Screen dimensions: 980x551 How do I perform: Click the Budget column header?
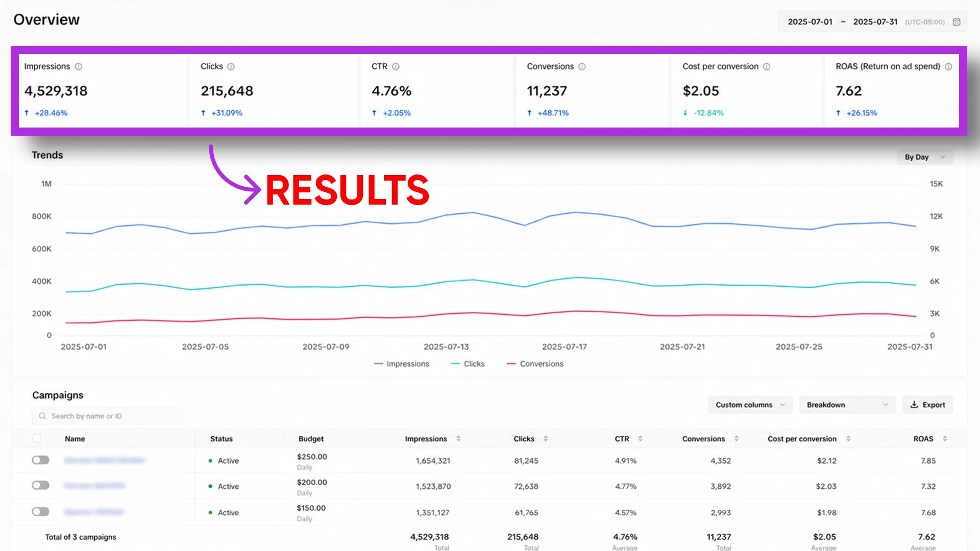pos(311,439)
